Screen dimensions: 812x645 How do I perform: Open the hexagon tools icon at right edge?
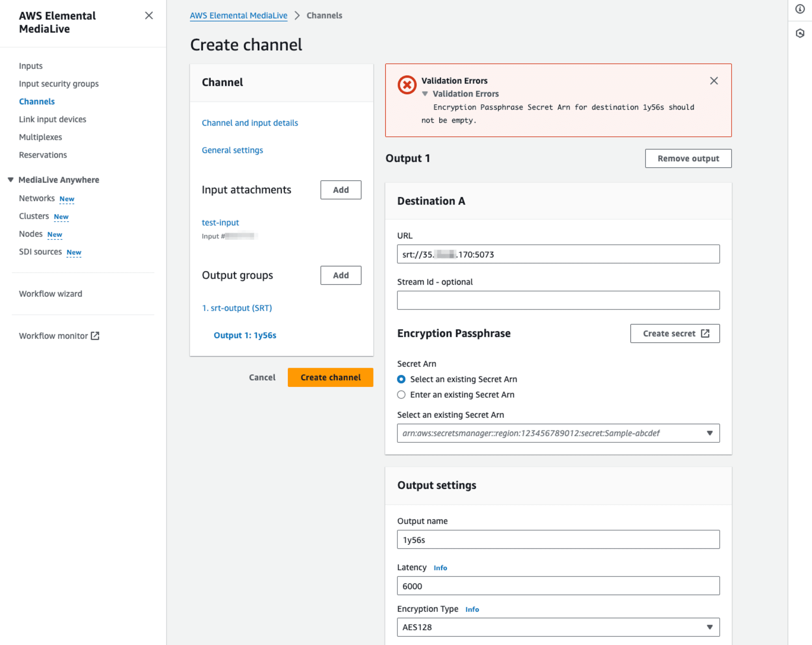pyautogui.click(x=800, y=33)
